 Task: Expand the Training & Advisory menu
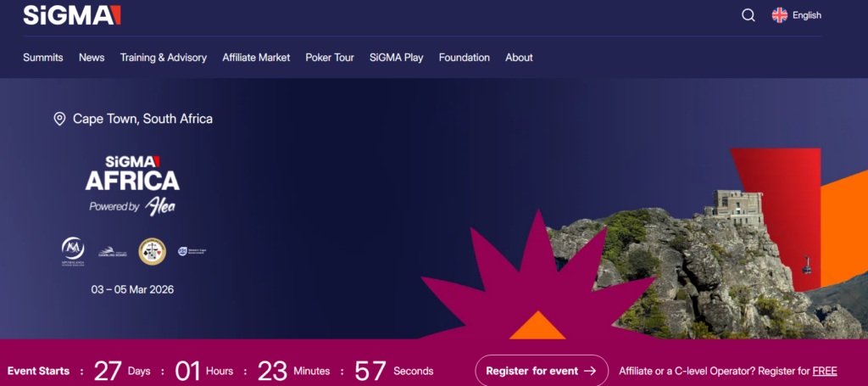pos(164,58)
